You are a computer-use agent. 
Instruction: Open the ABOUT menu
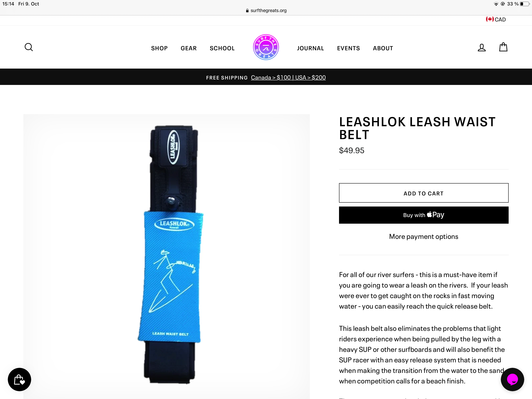pyautogui.click(x=383, y=48)
